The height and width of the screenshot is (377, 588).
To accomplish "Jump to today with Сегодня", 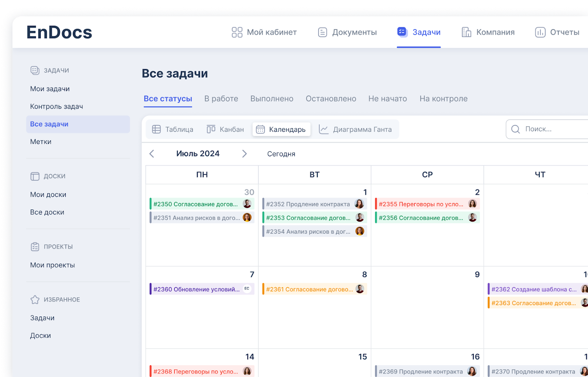I will tap(281, 154).
